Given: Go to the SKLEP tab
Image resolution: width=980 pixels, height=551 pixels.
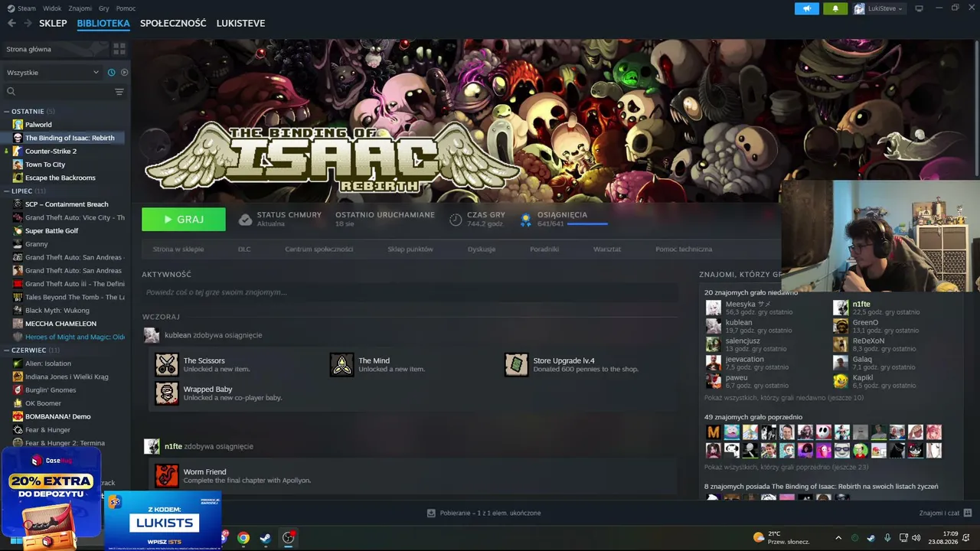Looking at the screenshot, I should 54,23.
